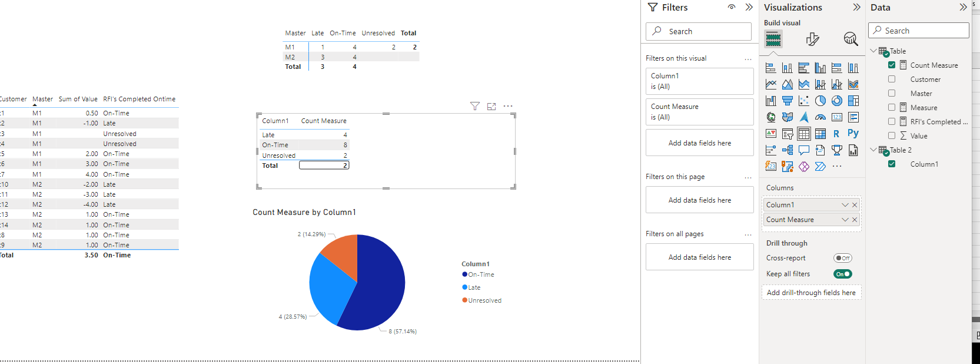Image resolution: width=980 pixels, height=364 pixels.
Task: Select the Ribbon chart visual
Action: click(853, 84)
